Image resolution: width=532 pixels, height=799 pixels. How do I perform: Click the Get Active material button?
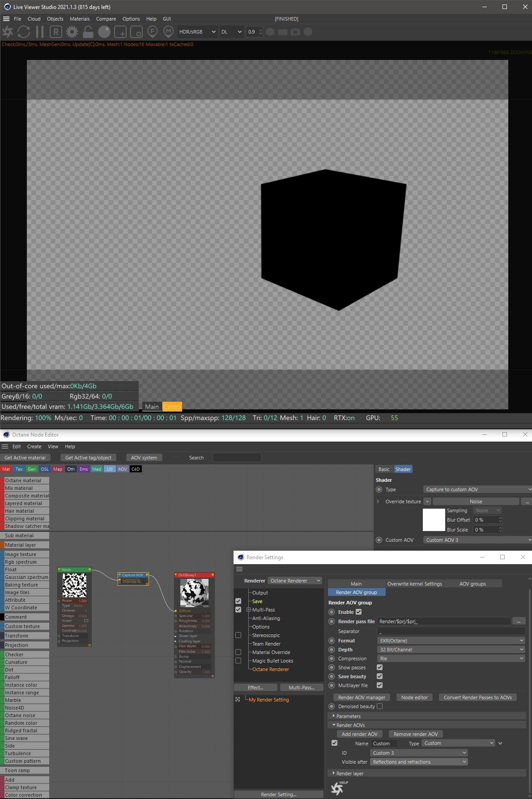(25, 457)
